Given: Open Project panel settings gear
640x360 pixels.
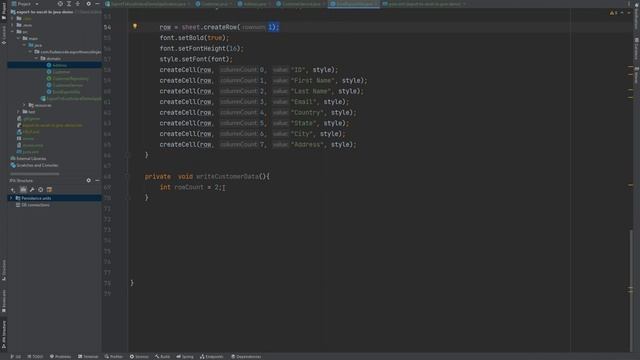Looking at the screenshot, I should (89, 4).
